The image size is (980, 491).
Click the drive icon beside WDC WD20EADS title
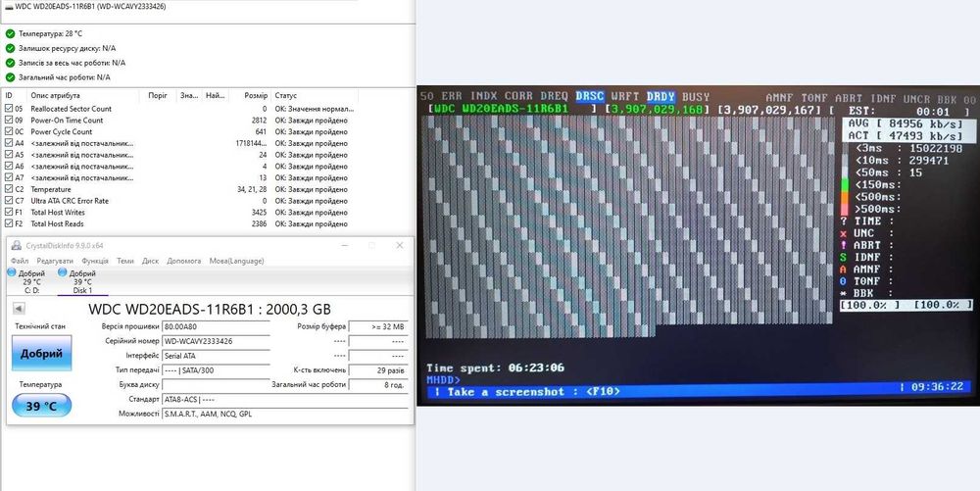click(x=8, y=7)
